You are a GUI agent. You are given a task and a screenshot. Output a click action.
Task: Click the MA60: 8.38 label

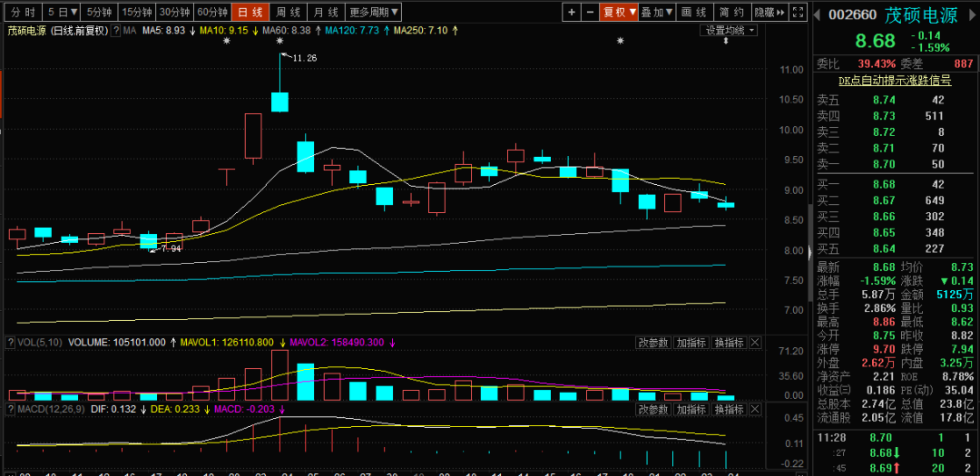point(286,30)
